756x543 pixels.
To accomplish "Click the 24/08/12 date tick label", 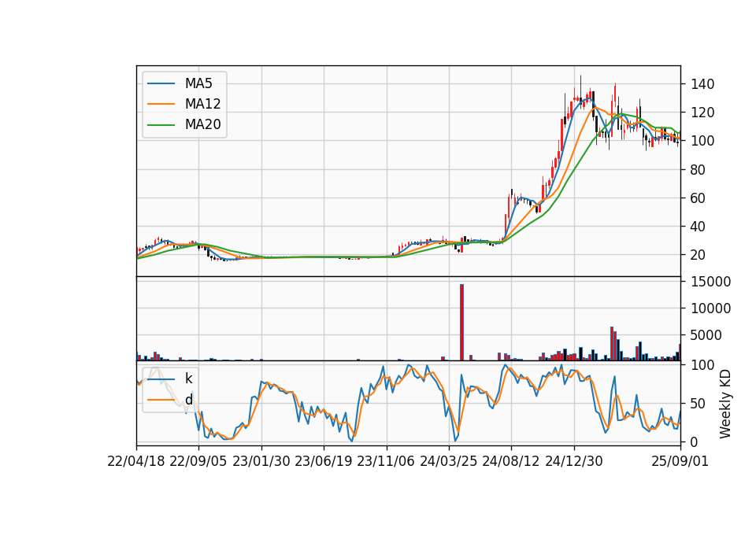I will [x=511, y=461].
